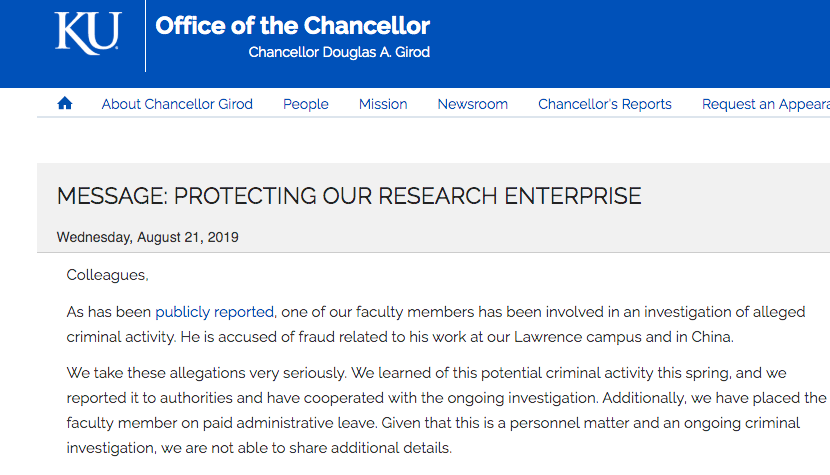
Task: Open the About Chancellor Girod menu item
Action: tap(177, 104)
